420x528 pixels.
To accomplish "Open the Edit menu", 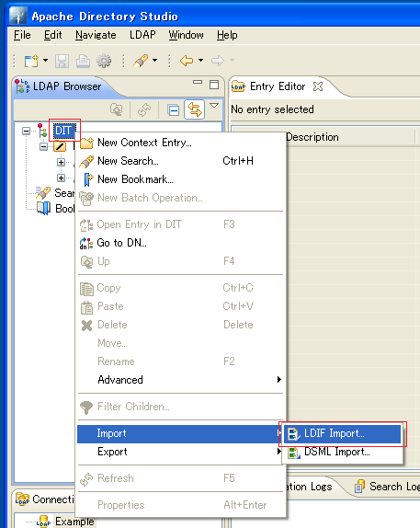I will tap(52, 35).
